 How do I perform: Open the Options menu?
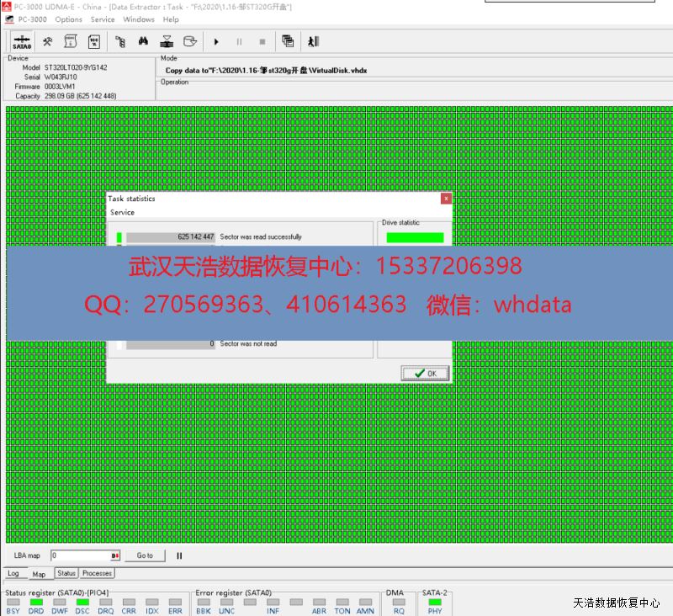click(x=68, y=19)
